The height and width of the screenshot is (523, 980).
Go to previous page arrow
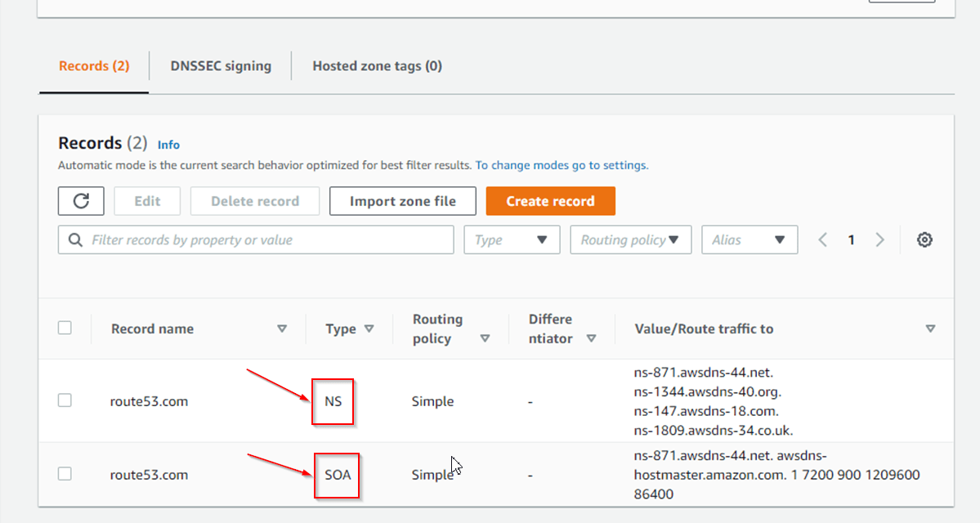tap(823, 239)
